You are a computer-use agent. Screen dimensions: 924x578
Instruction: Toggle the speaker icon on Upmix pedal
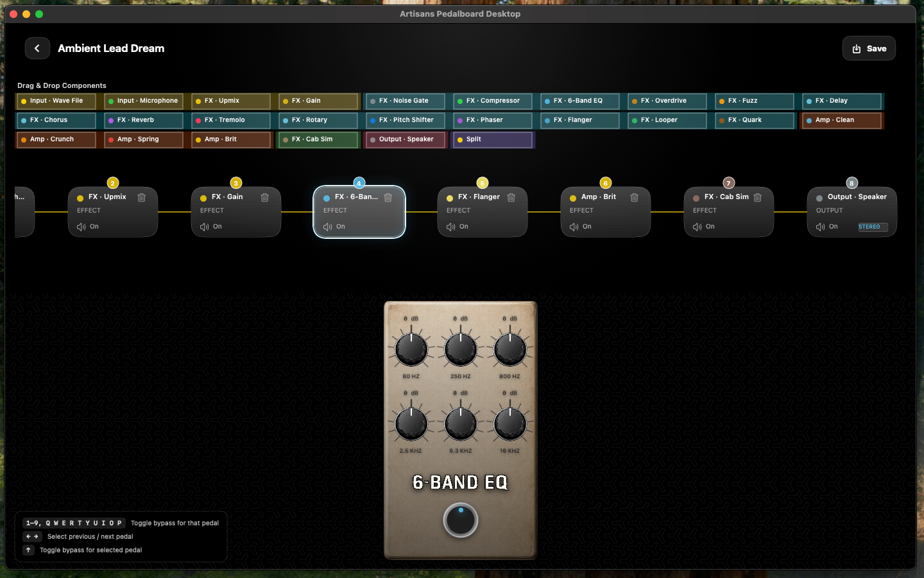(81, 227)
